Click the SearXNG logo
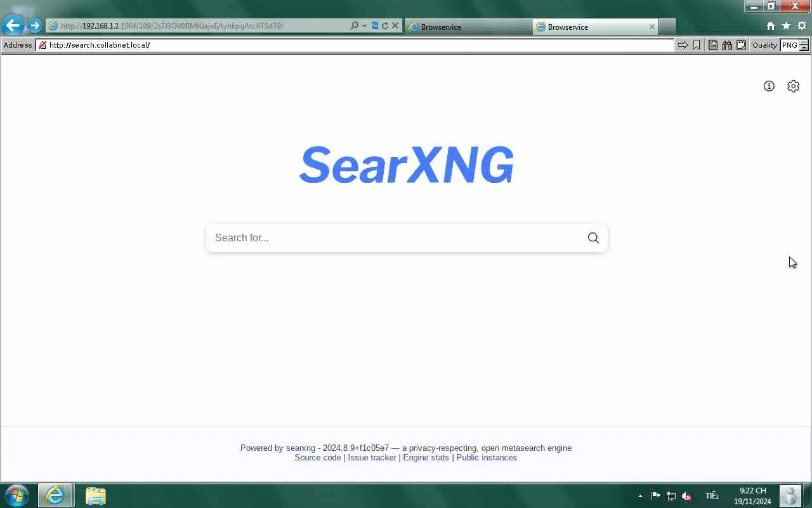This screenshot has width=812, height=508. [x=406, y=165]
